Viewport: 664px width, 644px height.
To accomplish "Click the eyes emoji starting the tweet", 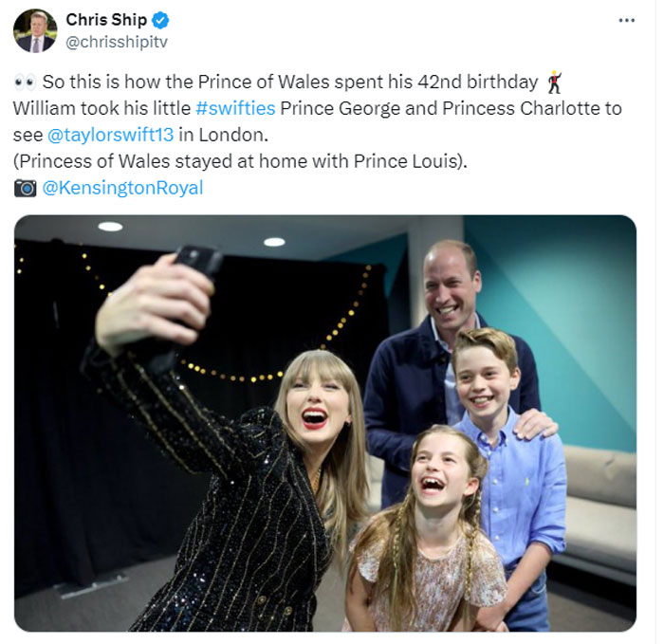I will click(25, 83).
